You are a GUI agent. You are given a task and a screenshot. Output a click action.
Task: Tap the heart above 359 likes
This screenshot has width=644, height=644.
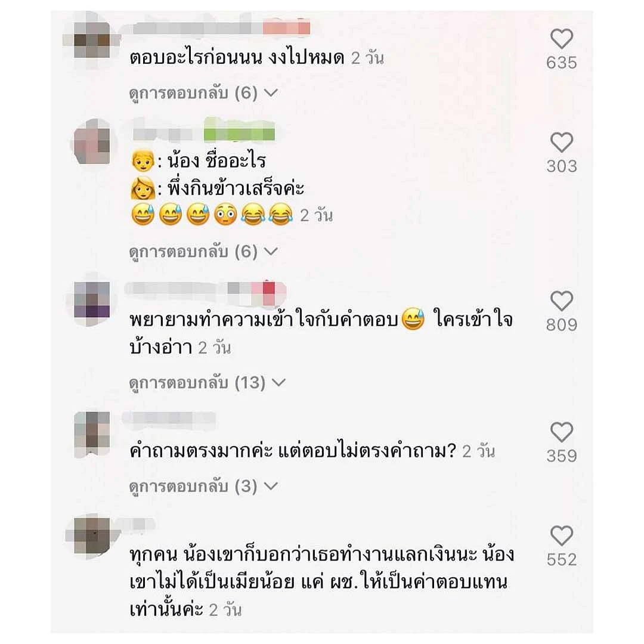click(562, 432)
